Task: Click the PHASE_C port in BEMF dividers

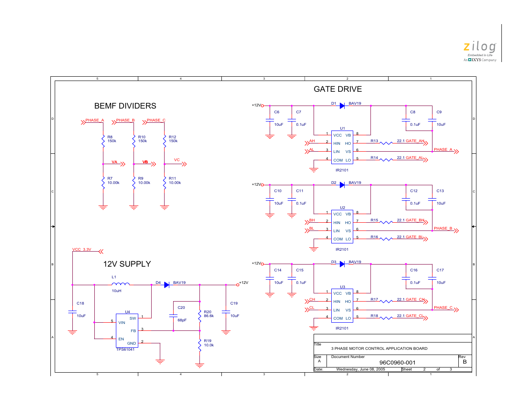Action: [154, 121]
